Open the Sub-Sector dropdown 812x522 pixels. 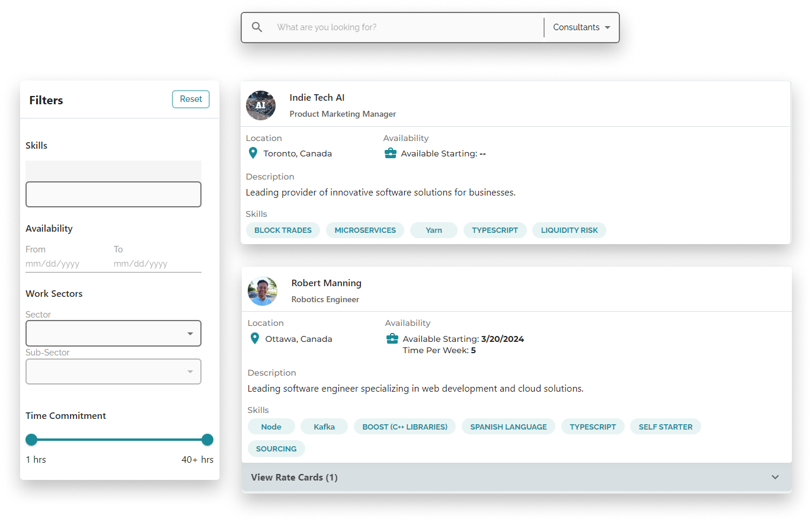113,372
